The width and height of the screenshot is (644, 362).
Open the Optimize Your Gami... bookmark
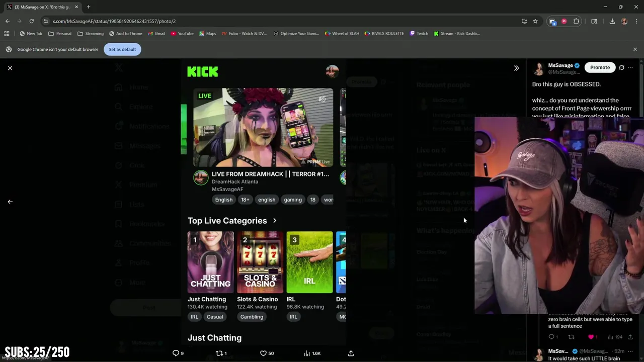(296, 34)
